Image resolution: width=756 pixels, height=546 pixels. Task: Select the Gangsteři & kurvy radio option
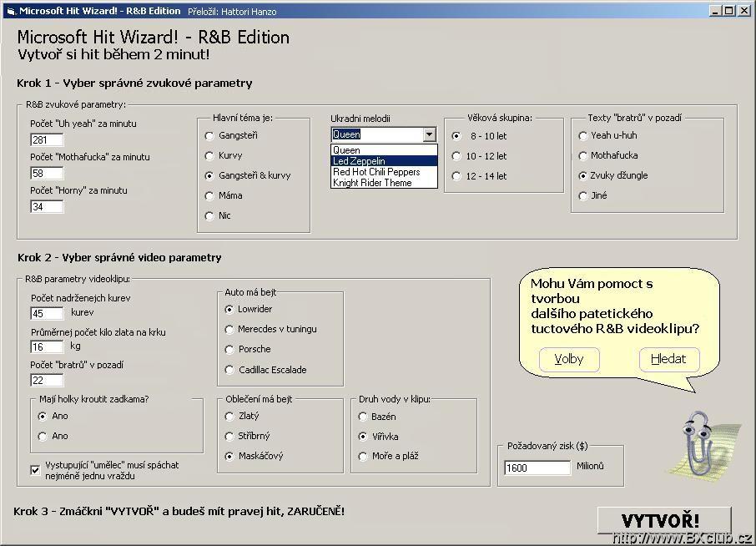pyautogui.click(x=209, y=176)
